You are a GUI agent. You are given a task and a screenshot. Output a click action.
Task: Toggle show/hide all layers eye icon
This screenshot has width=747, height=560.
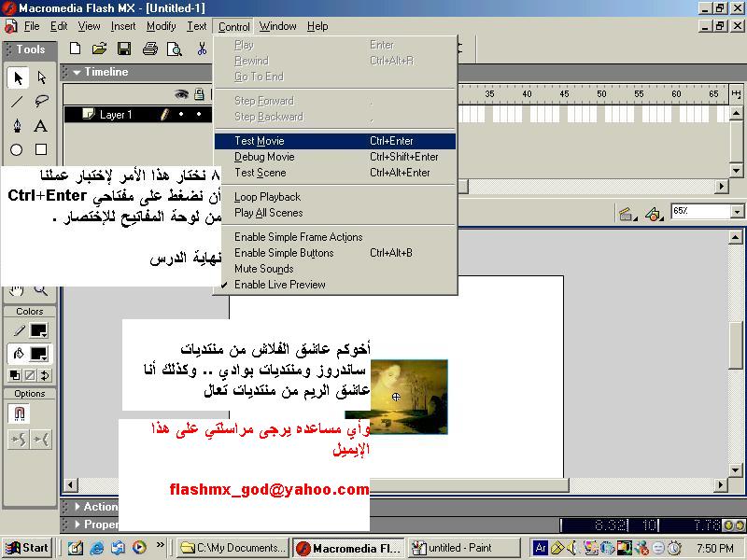[x=181, y=94]
